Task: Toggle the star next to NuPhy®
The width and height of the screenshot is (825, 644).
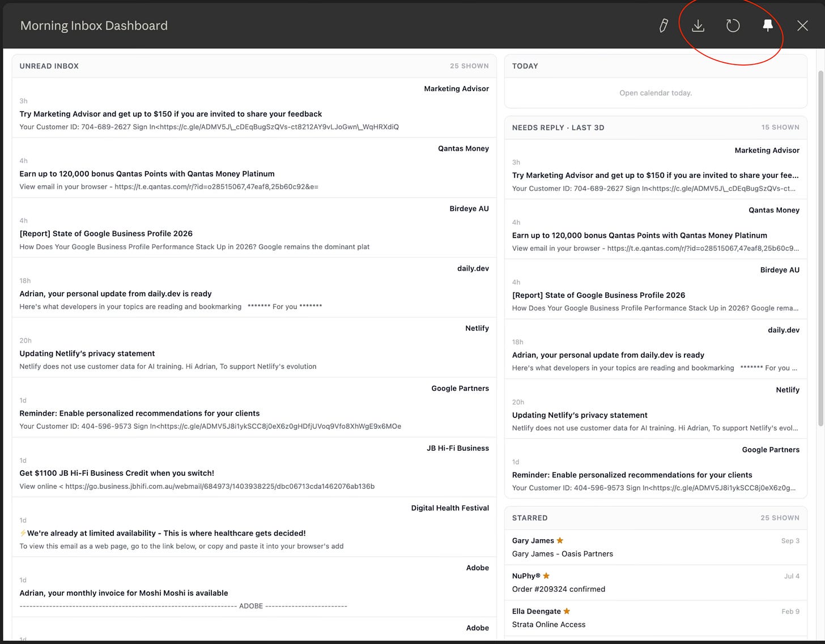Action: coord(546,575)
